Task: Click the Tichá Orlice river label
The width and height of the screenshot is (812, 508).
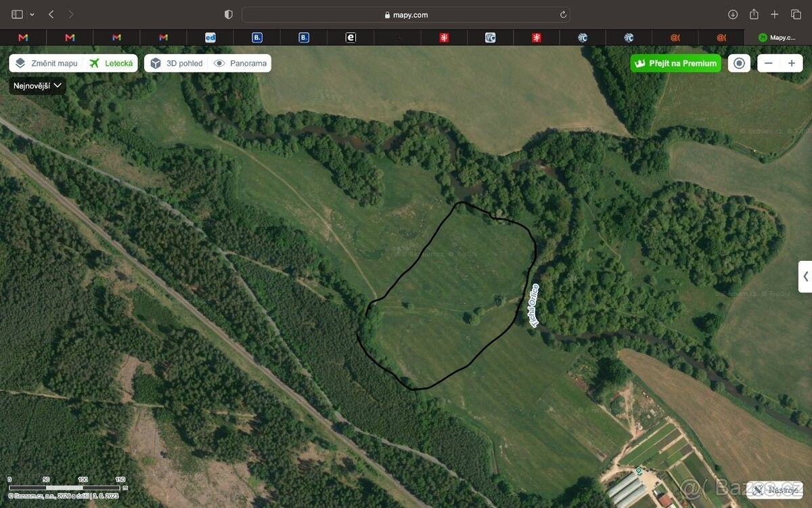Action: click(x=534, y=305)
